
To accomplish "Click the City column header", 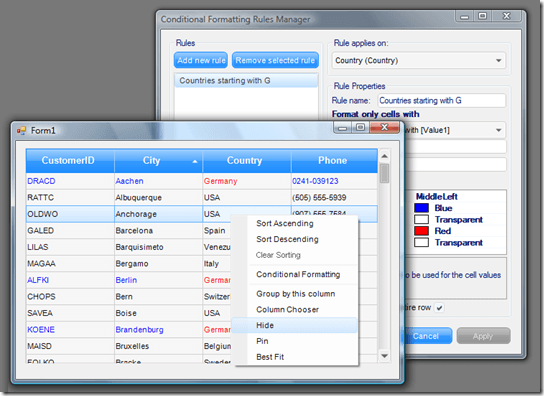I will pyautogui.click(x=159, y=161).
